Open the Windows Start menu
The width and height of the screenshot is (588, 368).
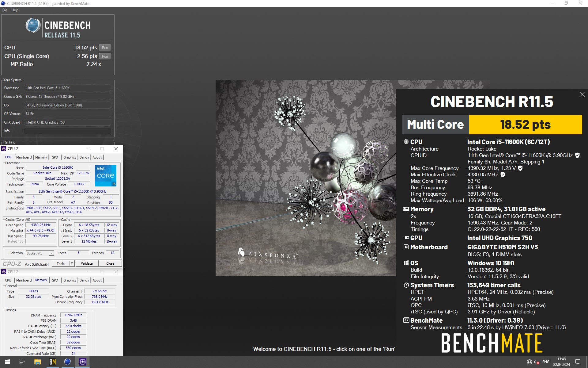pos(7,362)
